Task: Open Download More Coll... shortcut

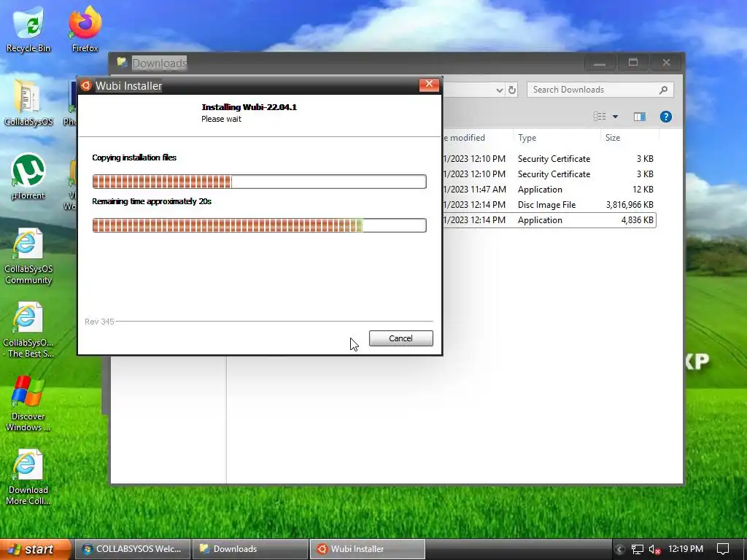Action: [x=28, y=477]
